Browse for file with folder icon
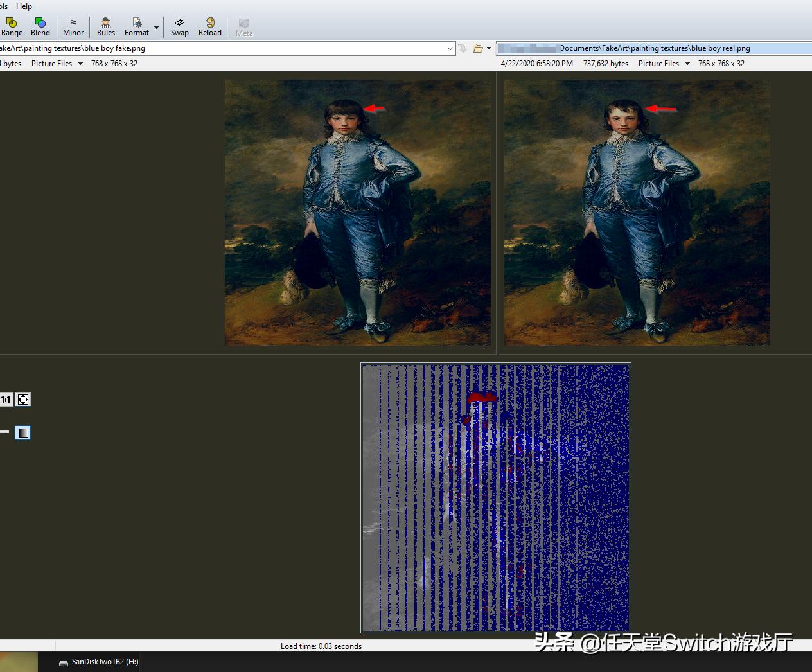The height and width of the screenshot is (672, 812). click(x=477, y=48)
